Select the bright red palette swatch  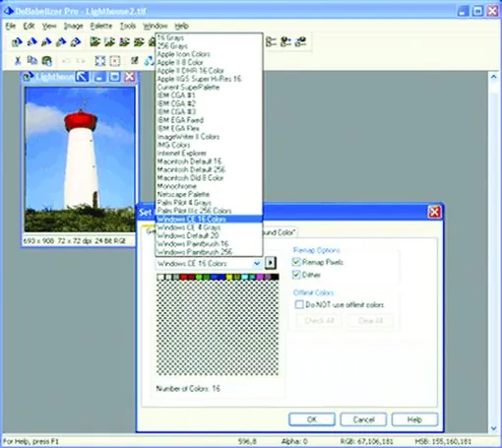tap(183, 278)
